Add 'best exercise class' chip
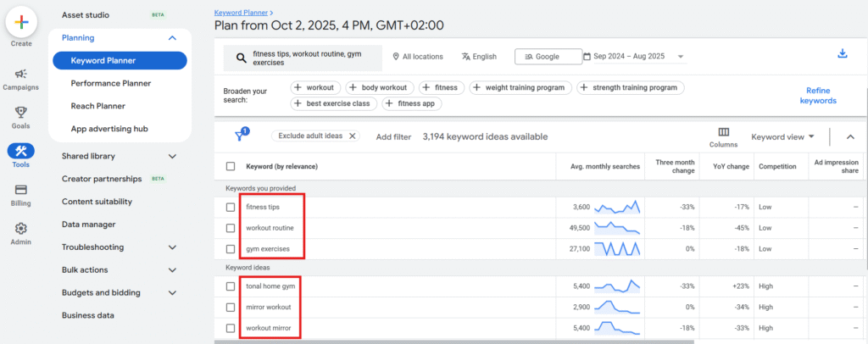Viewport: 868px width, 344px height. pos(334,103)
